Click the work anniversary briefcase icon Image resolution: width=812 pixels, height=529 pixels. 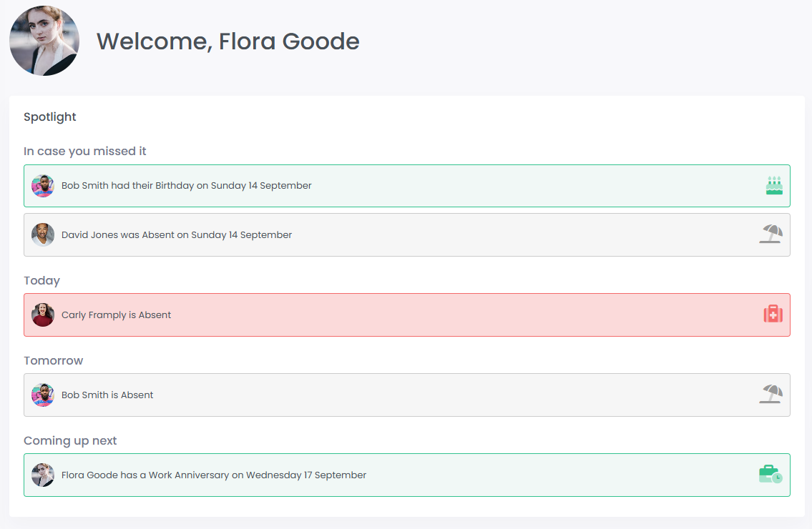[771, 475]
